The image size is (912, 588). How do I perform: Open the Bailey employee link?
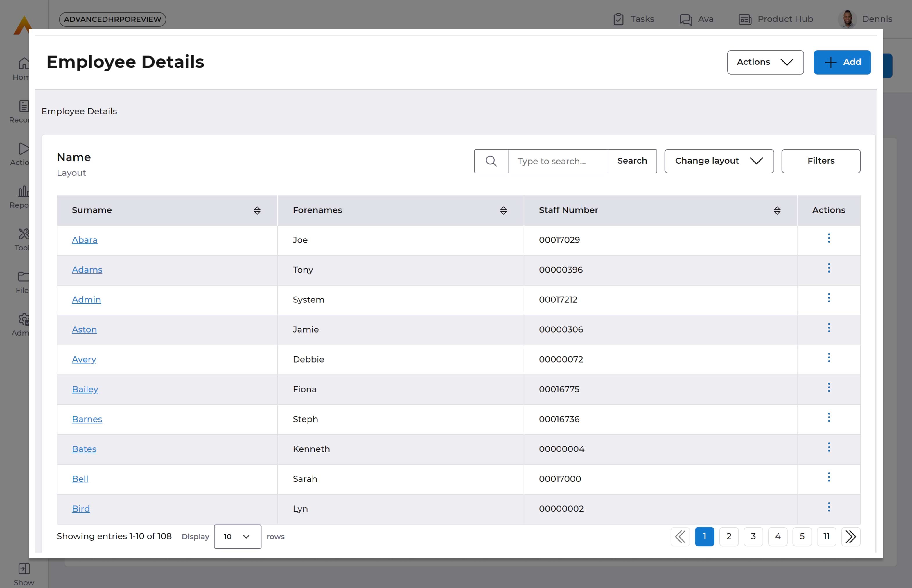pos(85,390)
